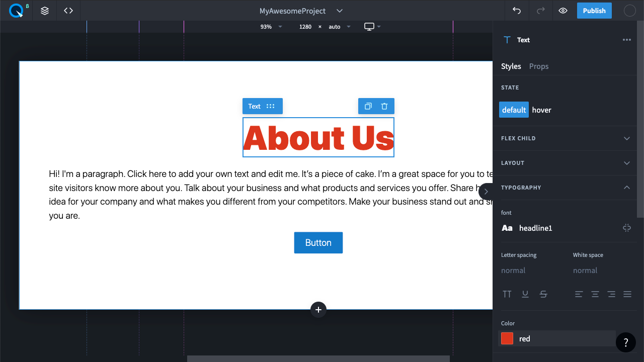Click the blue Button on canvas

[318, 243]
